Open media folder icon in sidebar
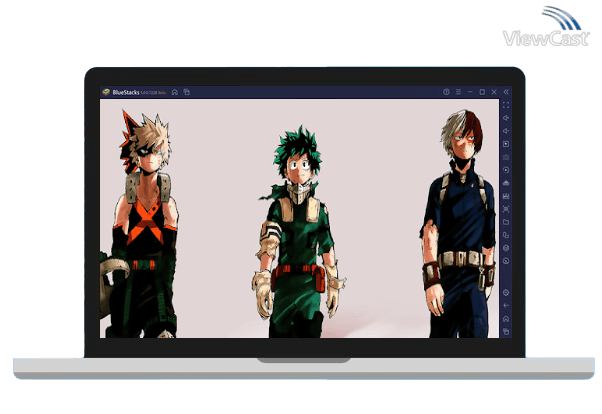Image resolution: width=602 pixels, height=414 pixels. pyautogui.click(x=506, y=222)
